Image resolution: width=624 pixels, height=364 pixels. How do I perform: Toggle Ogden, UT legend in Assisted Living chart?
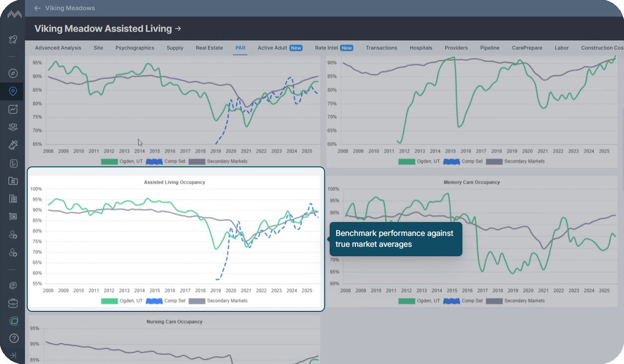pos(122,301)
